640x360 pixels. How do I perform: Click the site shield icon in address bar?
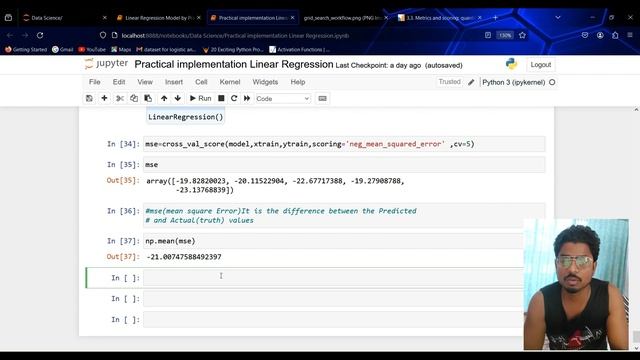pyautogui.click(x=103, y=36)
